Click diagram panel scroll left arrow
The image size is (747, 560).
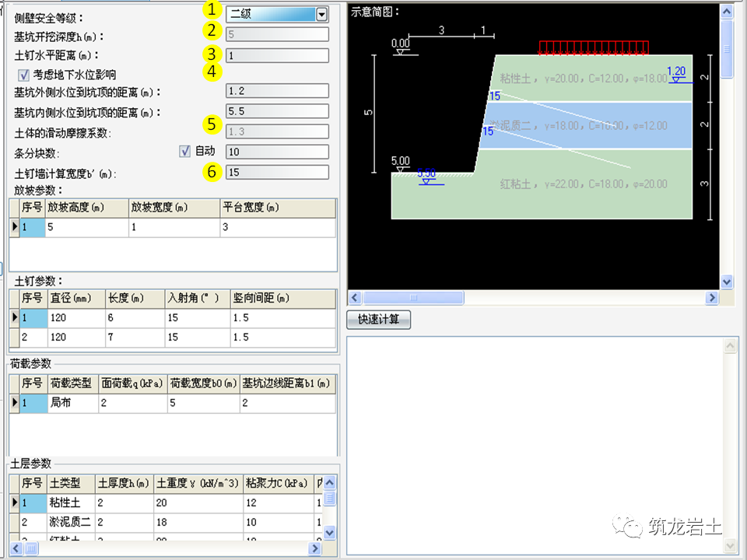click(x=355, y=298)
